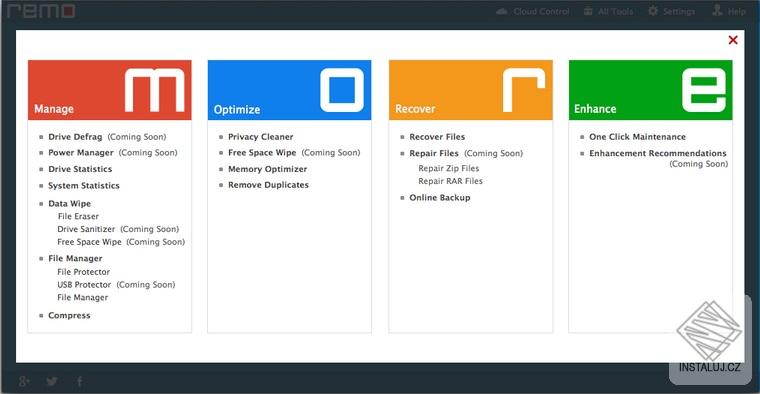Open File Eraser under Data Wipe
The image size is (760, 394).
pos(78,217)
